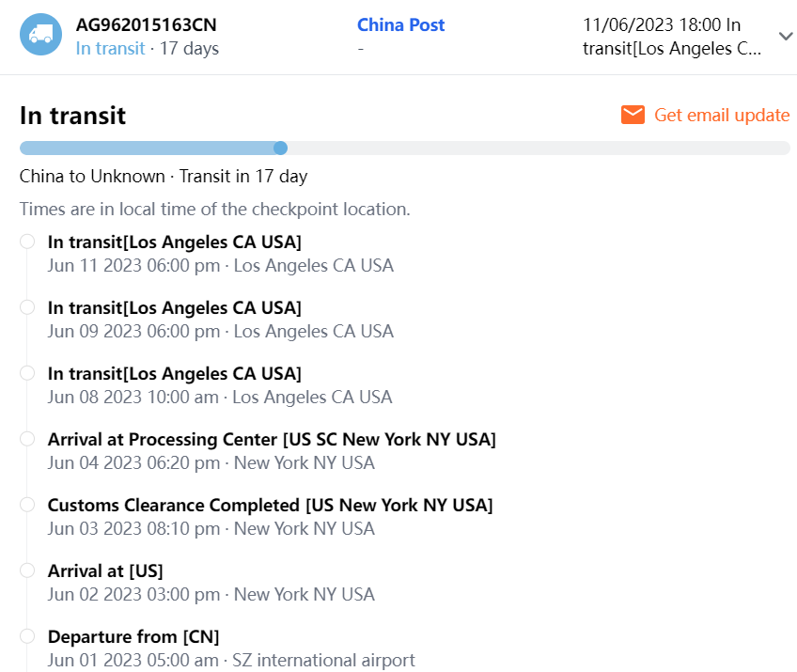The image size is (797, 672).
Task: Click the orange email envelope icon
Action: 633,115
